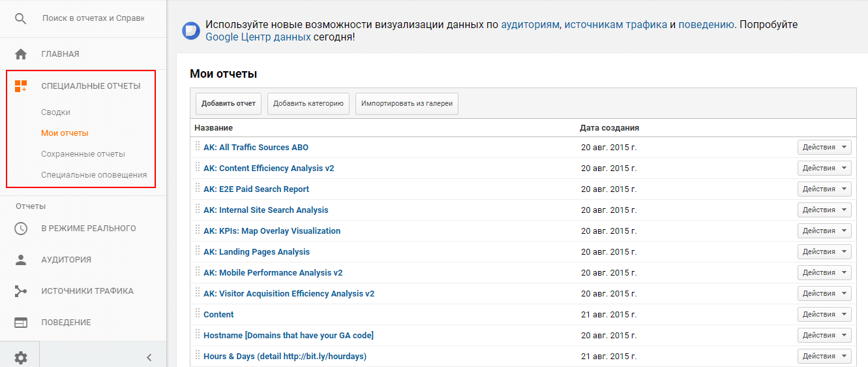Expand АУДИТОРИЯ section

pyautogui.click(x=66, y=260)
